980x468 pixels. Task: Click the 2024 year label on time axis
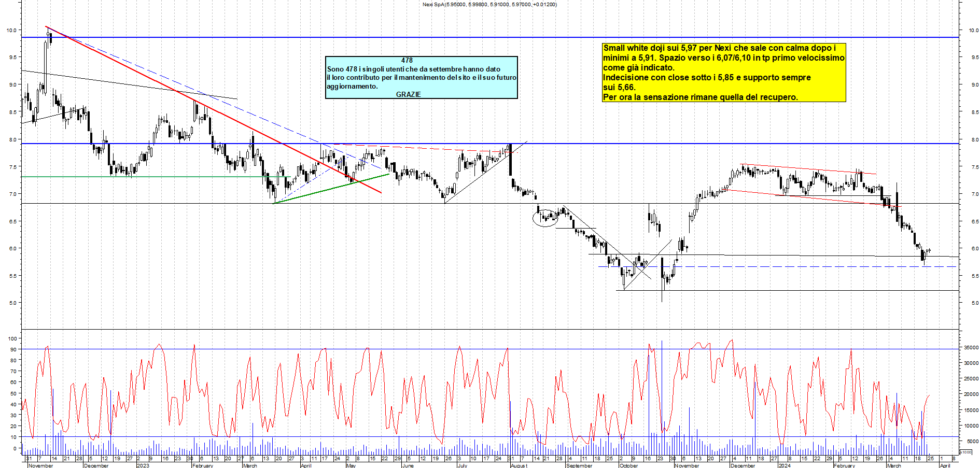tap(785, 465)
